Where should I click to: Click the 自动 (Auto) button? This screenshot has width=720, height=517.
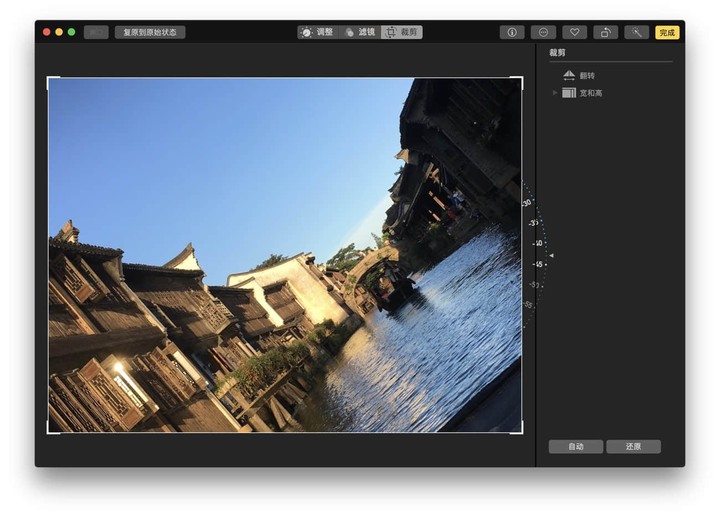coord(576,446)
